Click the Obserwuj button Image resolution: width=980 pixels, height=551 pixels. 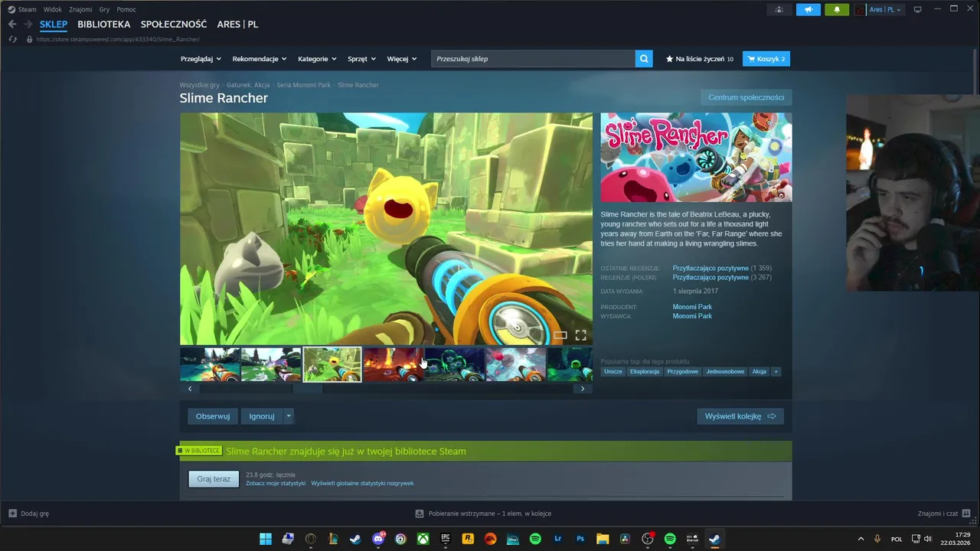213,416
